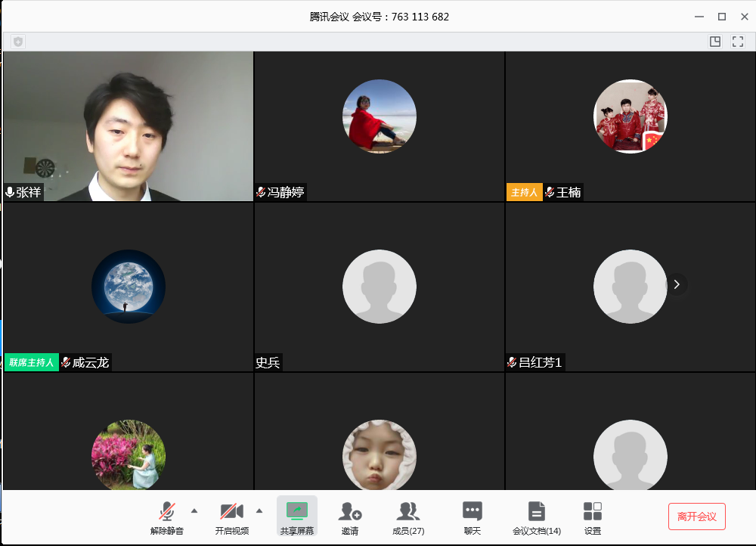
Task: Open the Members (成员) list
Action: [x=407, y=517]
